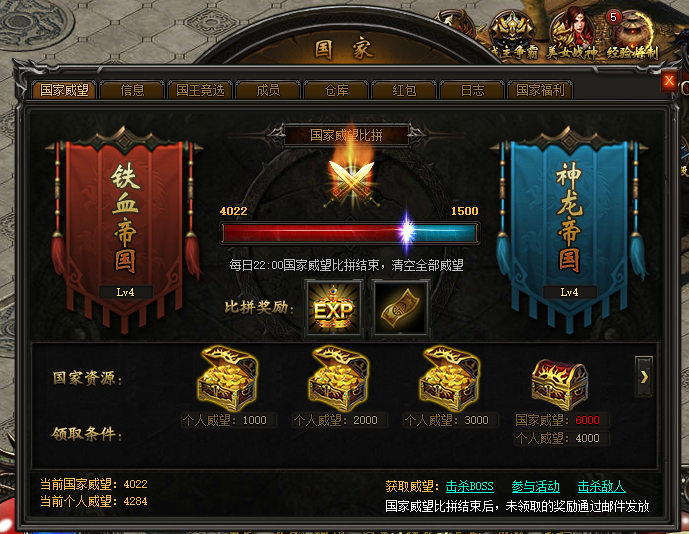Click the EXP crown reward icon

tap(334, 308)
